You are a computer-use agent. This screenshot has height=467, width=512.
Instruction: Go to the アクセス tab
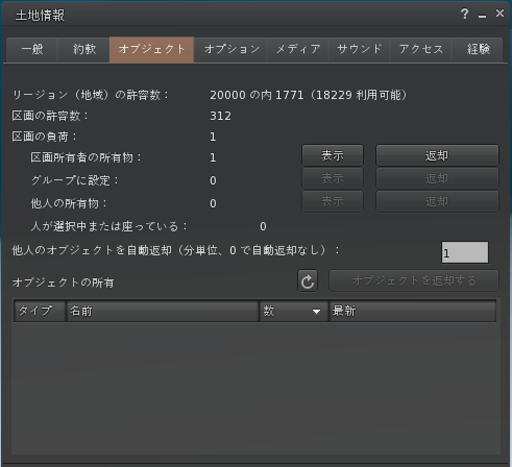click(421, 49)
